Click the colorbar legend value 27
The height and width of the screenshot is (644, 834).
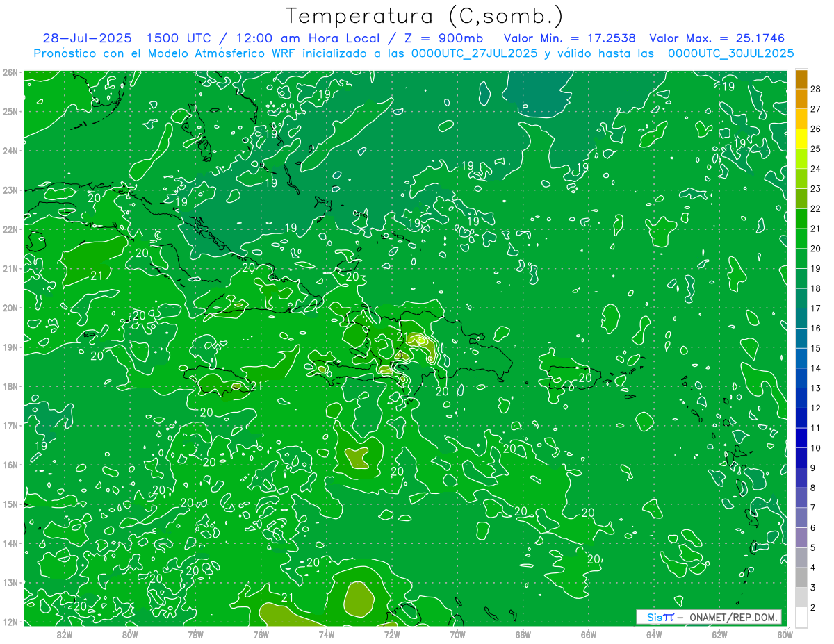(816, 109)
